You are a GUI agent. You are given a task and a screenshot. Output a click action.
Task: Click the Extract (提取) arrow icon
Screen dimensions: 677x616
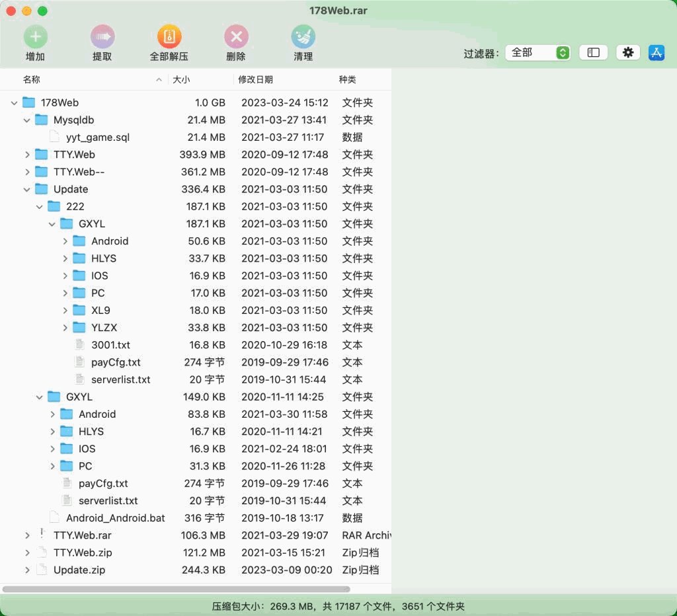[x=102, y=36]
